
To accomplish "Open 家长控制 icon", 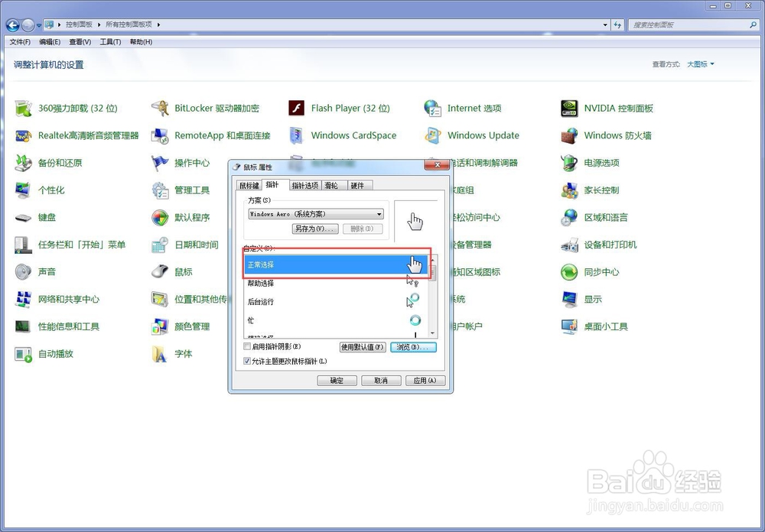I will point(569,190).
